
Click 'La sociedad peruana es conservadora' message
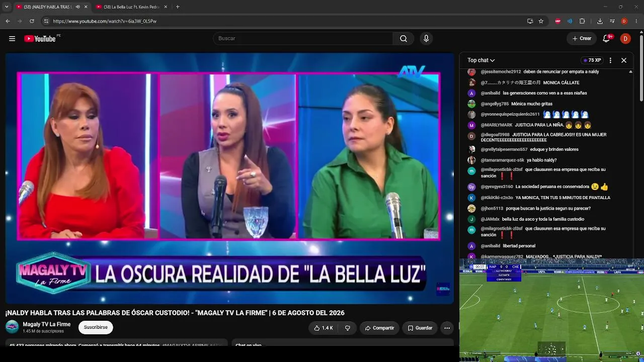tap(552, 187)
